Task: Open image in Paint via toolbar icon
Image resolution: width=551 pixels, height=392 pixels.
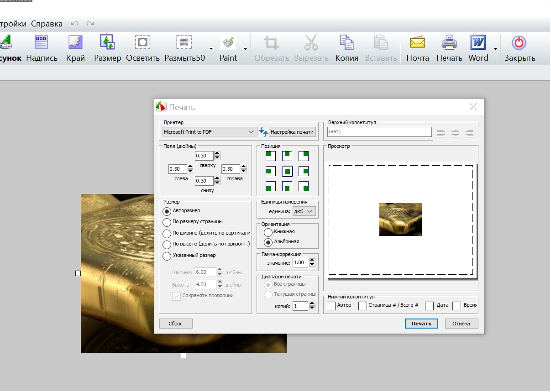Action: point(228,43)
